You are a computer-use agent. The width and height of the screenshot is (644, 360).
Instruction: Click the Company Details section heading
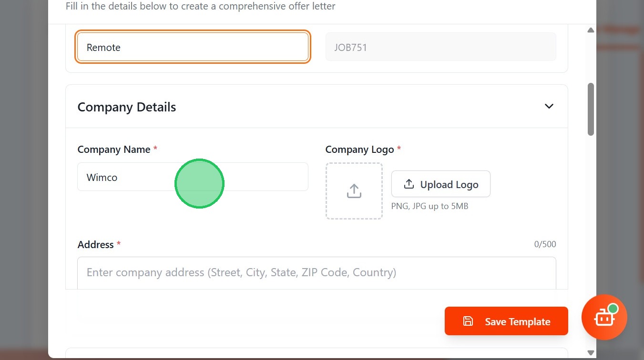(x=127, y=107)
